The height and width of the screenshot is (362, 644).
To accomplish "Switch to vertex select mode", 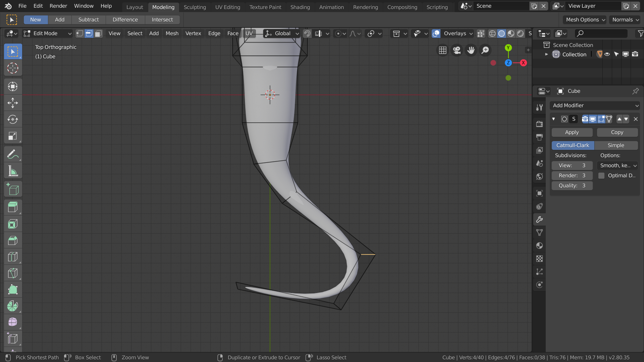I will [79, 34].
